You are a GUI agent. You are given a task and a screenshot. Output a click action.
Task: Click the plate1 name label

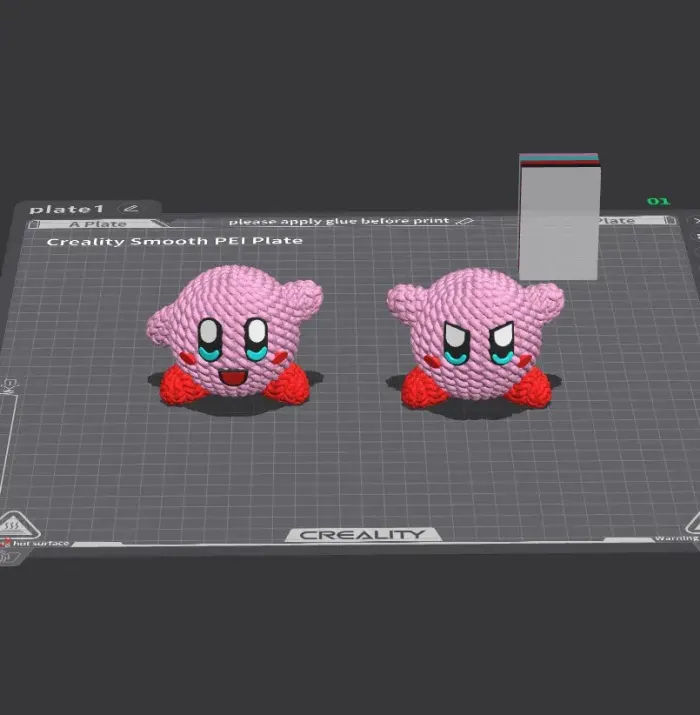tap(67, 209)
